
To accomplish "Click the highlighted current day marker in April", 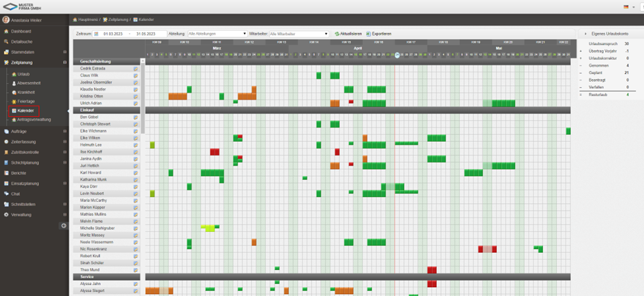I will pyautogui.click(x=397, y=55).
